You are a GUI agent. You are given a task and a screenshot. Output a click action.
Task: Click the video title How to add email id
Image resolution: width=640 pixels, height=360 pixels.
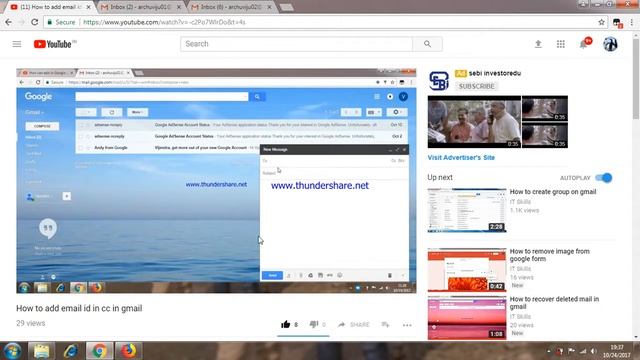pos(79,308)
